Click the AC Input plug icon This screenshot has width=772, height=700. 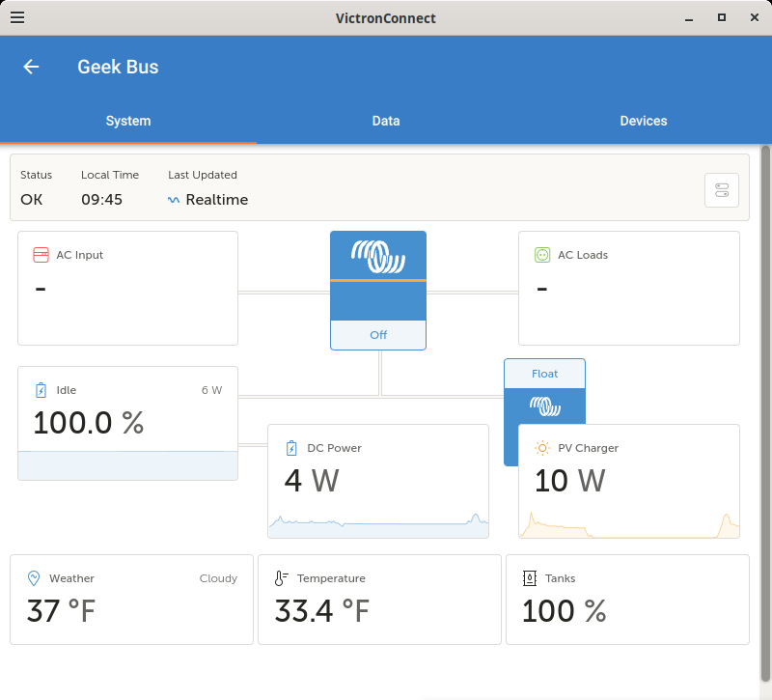click(41, 255)
